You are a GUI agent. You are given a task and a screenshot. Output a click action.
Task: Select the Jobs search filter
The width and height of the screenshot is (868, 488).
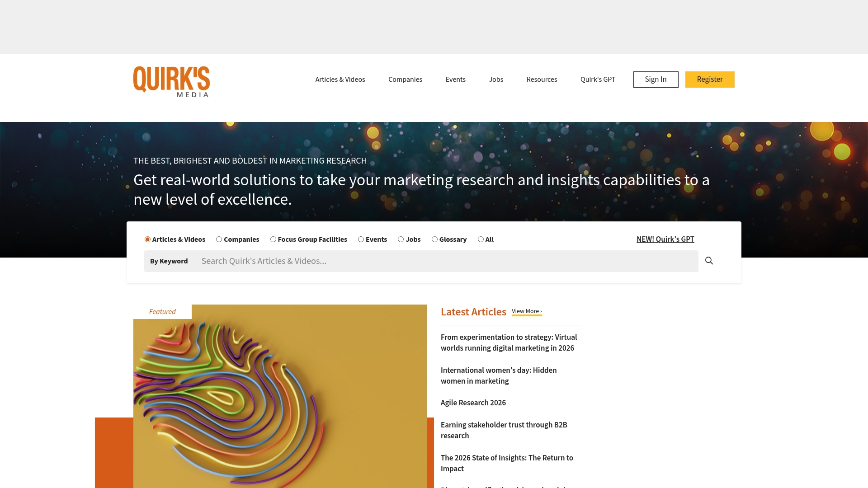tap(401, 239)
